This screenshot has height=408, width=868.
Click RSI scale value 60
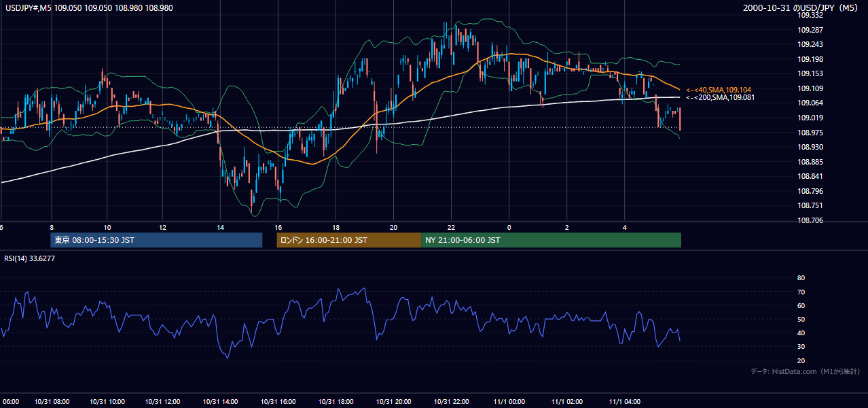tap(801, 305)
